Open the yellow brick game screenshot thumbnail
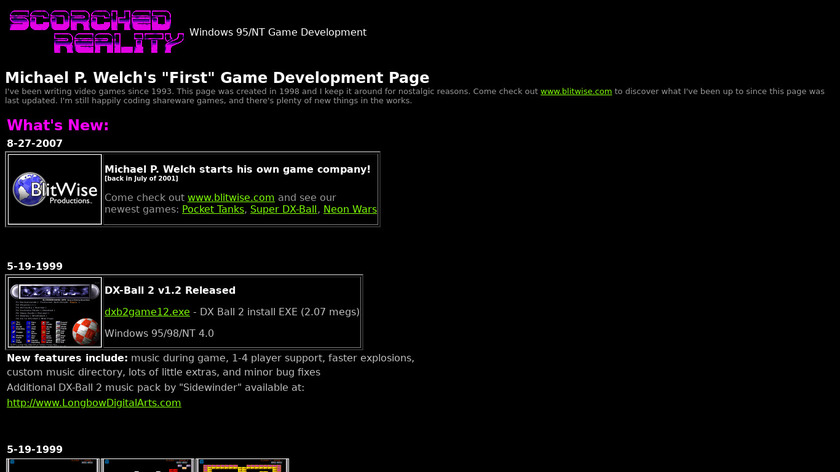This screenshot has width=840, height=472. [x=243, y=465]
